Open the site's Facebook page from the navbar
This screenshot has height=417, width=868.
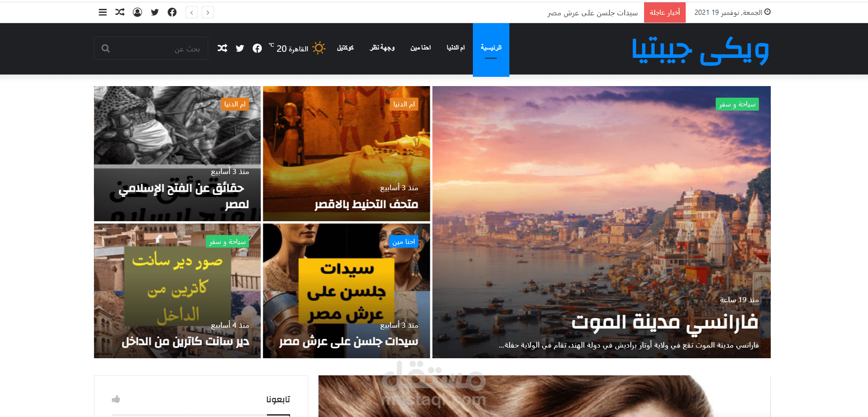point(257,48)
